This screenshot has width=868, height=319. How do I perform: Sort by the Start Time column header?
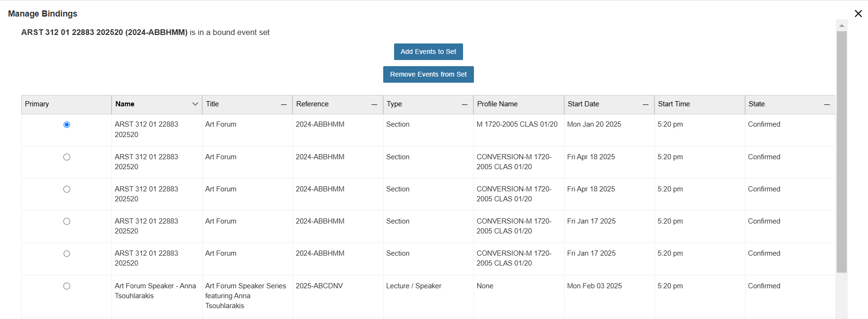(674, 104)
